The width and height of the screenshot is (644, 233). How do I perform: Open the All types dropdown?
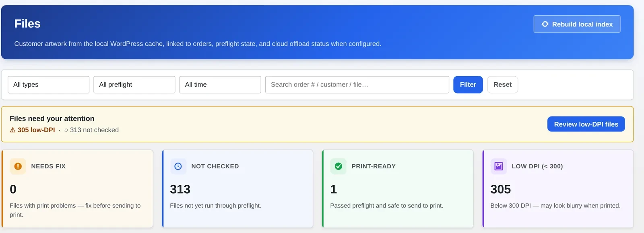[48, 85]
